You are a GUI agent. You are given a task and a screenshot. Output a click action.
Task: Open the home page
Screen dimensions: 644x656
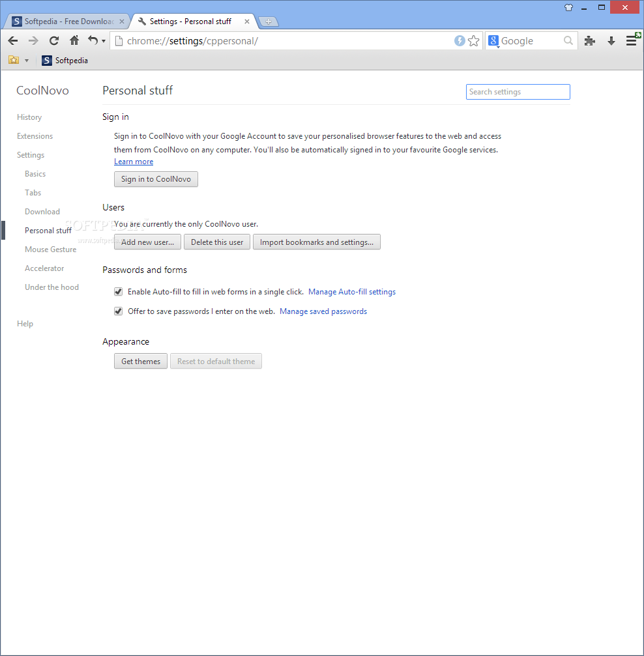pyautogui.click(x=74, y=40)
